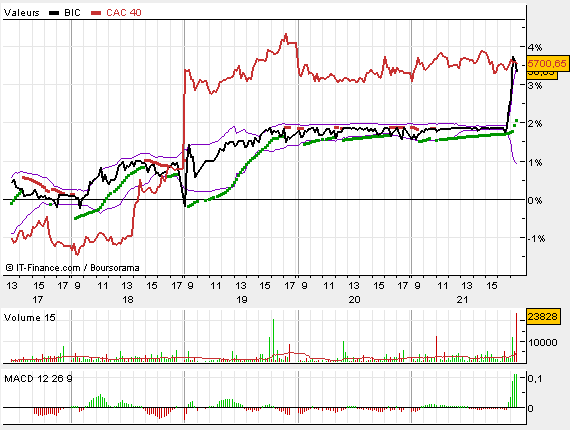
Task: Click the -1% axis label
Action: coord(536,239)
